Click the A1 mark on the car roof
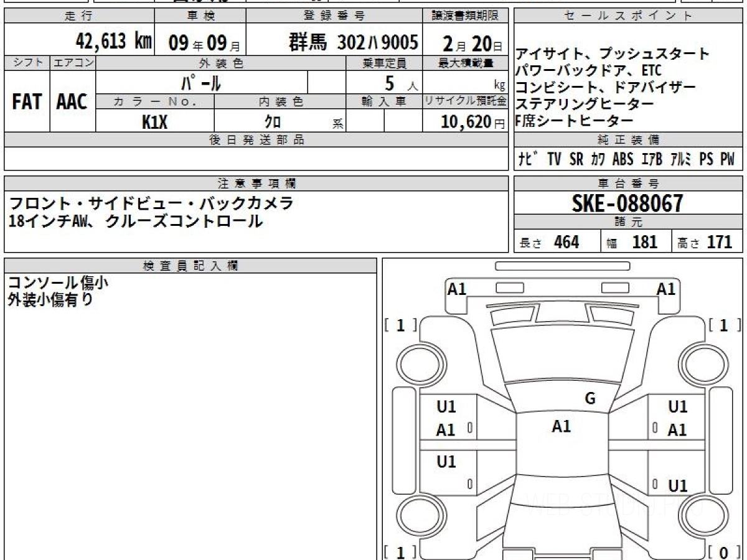This screenshot has height=560, width=747. click(561, 426)
